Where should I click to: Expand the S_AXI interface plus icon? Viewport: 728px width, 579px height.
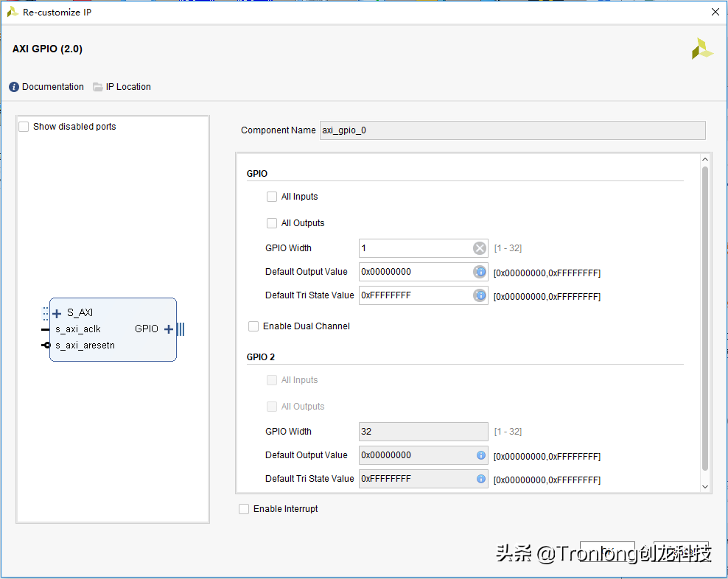[57, 313]
